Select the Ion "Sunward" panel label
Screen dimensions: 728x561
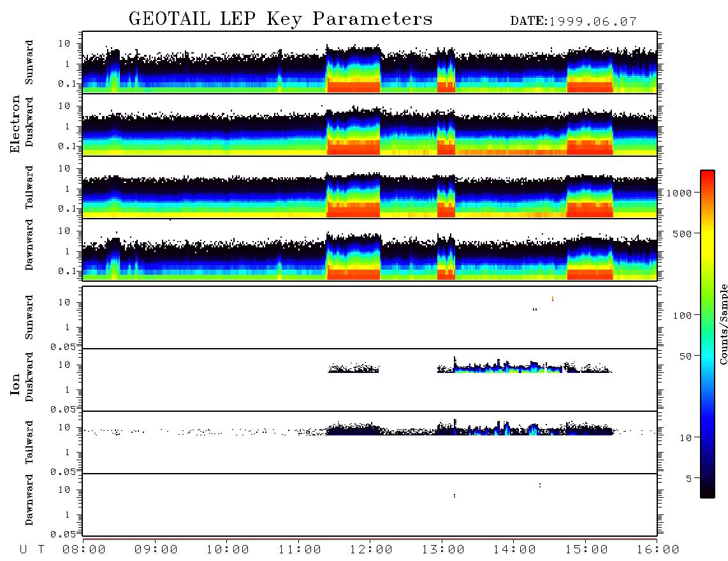29,317
